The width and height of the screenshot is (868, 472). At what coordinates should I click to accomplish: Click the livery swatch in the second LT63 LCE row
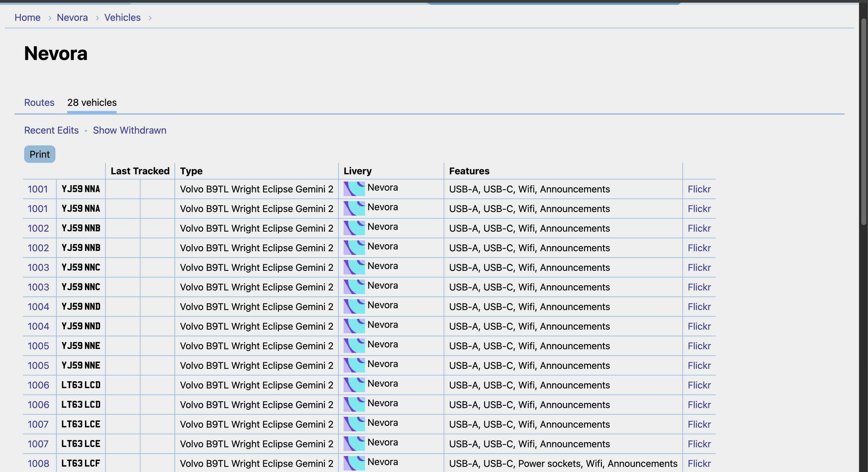(354, 443)
